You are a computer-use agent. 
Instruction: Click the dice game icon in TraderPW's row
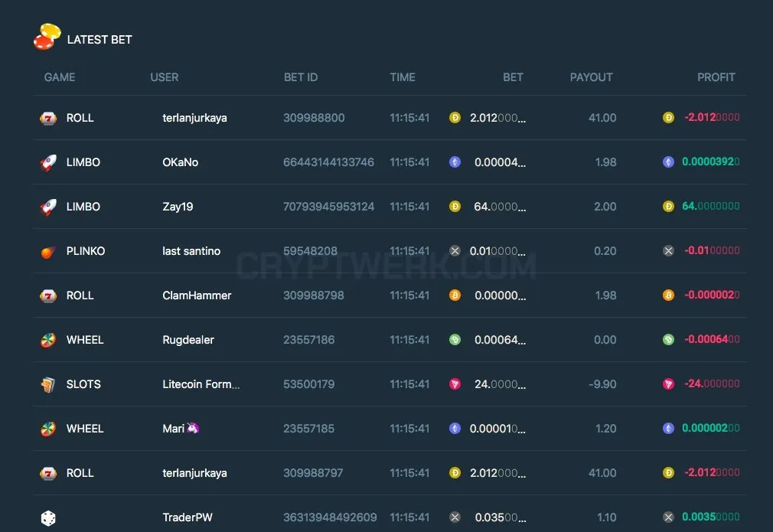tap(47, 518)
